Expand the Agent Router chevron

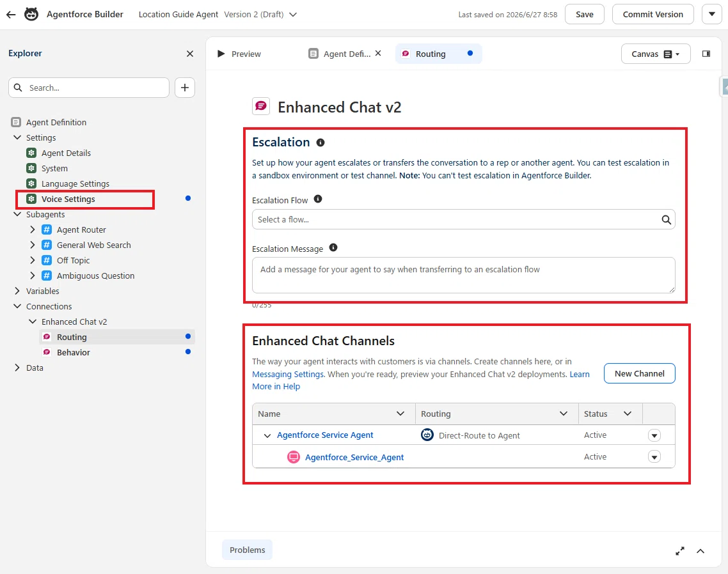tap(33, 229)
